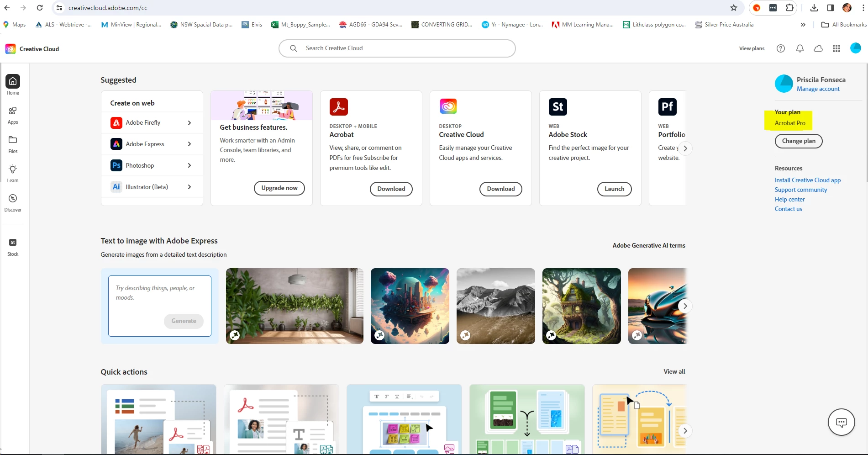The width and height of the screenshot is (868, 455).
Task: Click the Portfolio Pf icon
Action: click(668, 107)
